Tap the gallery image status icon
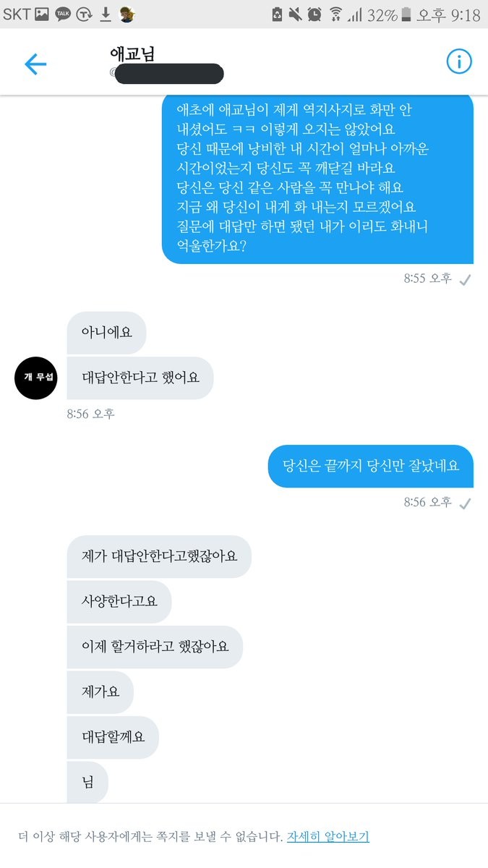 [x=42, y=14]
